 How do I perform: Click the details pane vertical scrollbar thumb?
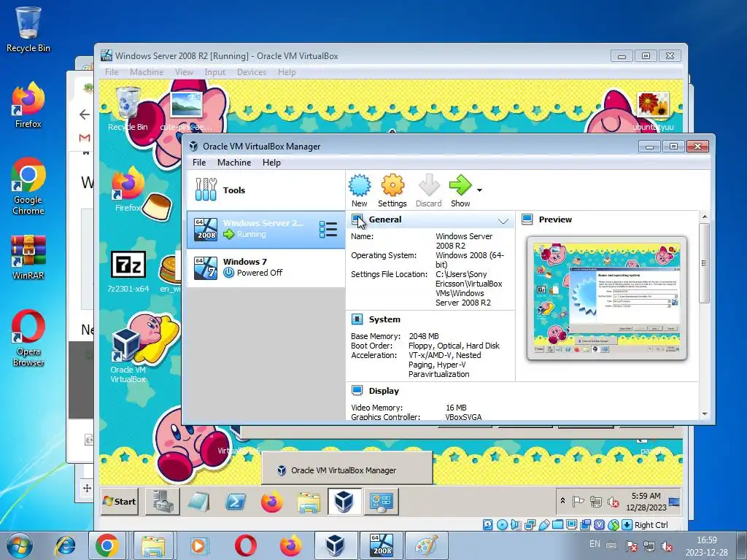705,262
